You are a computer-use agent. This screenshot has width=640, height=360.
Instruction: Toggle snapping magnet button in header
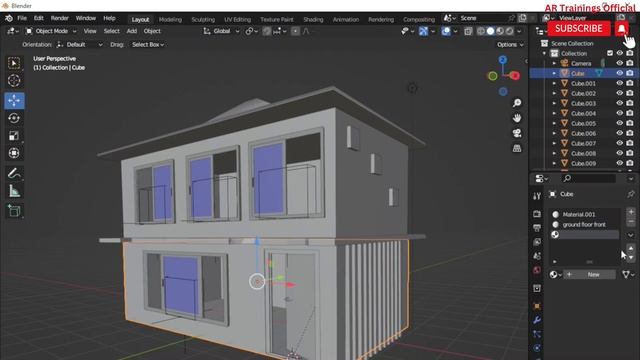point(267,31)
